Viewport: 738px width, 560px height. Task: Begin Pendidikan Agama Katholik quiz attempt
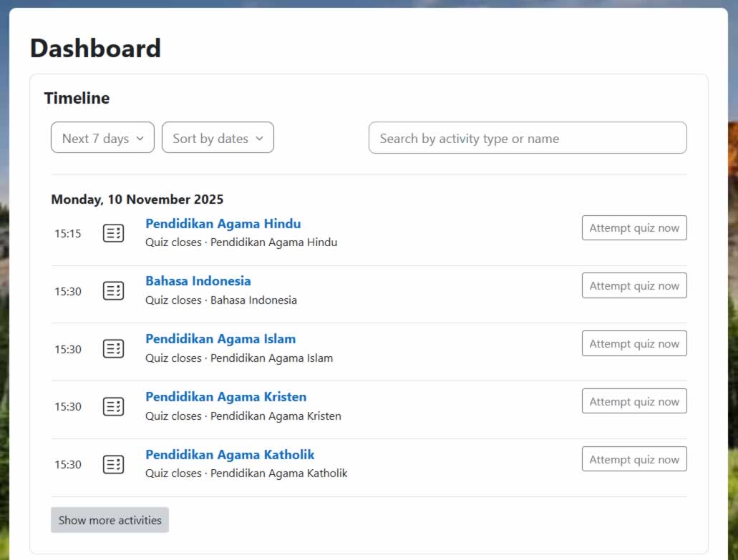point(633,460)
